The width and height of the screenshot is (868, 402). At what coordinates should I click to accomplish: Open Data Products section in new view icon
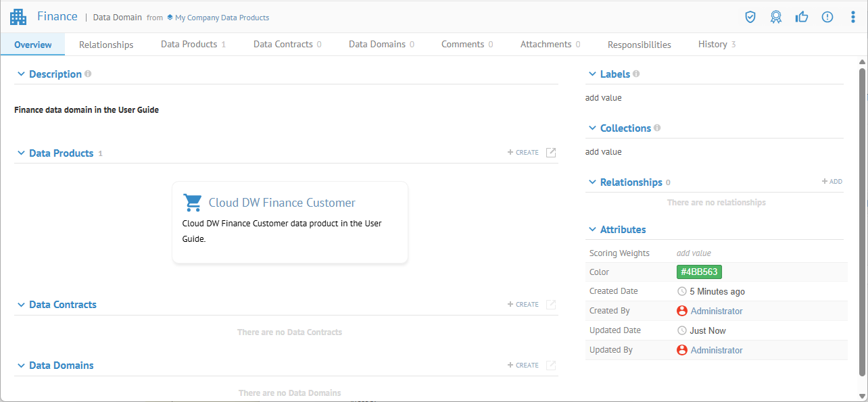(551, 153)
